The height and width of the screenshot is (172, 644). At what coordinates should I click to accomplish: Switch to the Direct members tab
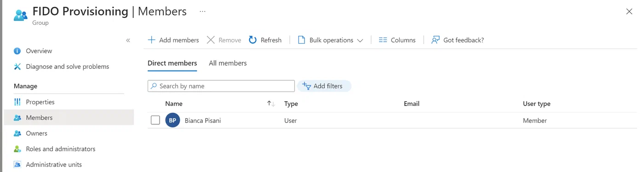(x=172, y=63)
